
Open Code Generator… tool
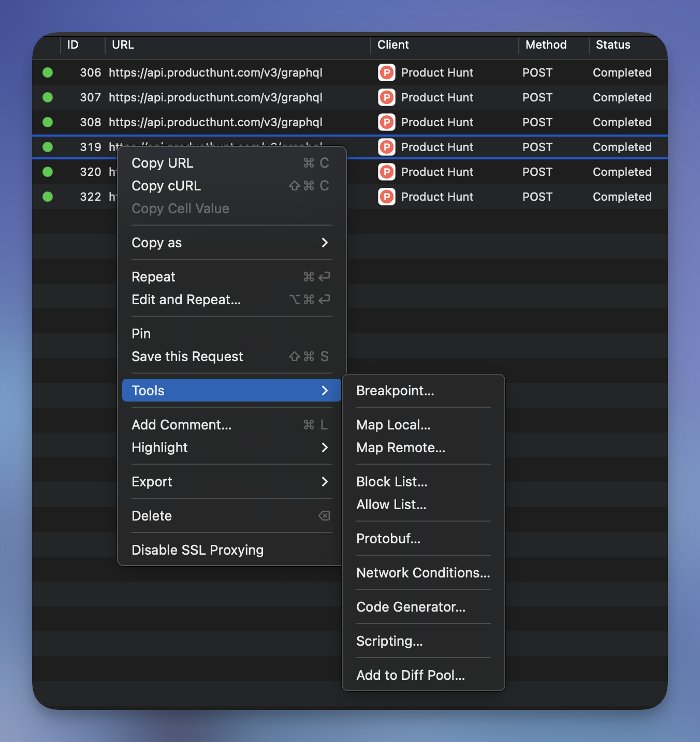click(x=424, y=607)
